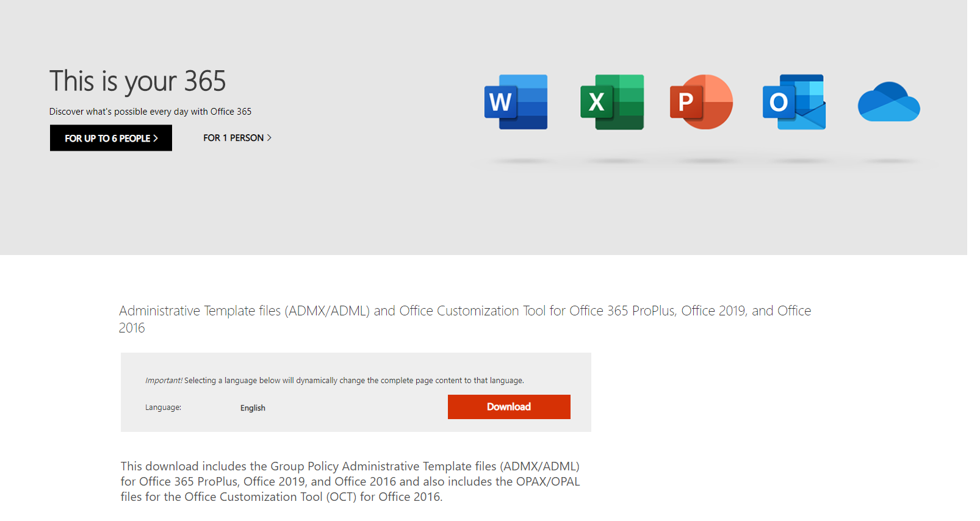Image resolution: width=980 pixels, height=521 pixels.
Task: Open the English language selector
Action: click(253, 408)
